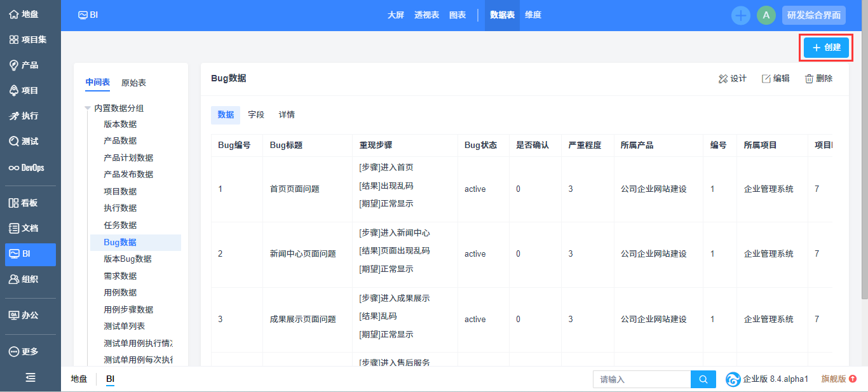This screenshot has height=392, width=868.
Task: Open the 研发综合界面 interface switcher
Action: (x=813, y=15)
